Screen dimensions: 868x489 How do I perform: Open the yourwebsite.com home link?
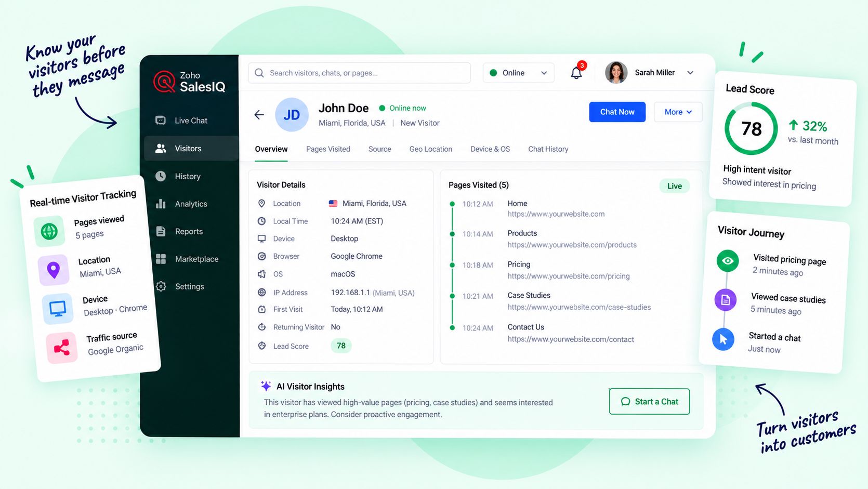point(556,214)
